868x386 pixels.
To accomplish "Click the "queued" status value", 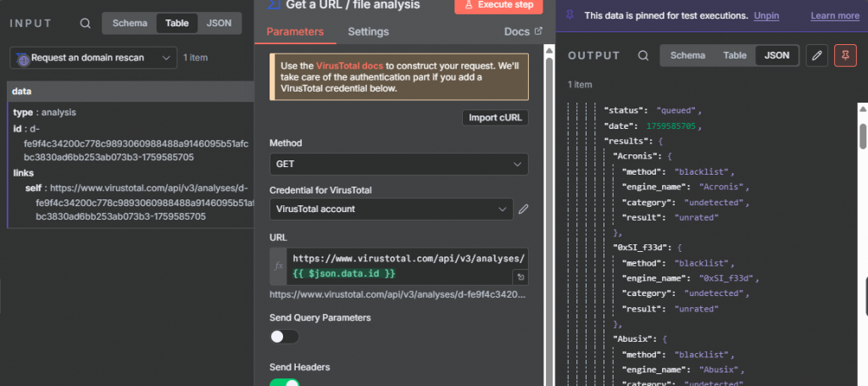I will (677, 111).
